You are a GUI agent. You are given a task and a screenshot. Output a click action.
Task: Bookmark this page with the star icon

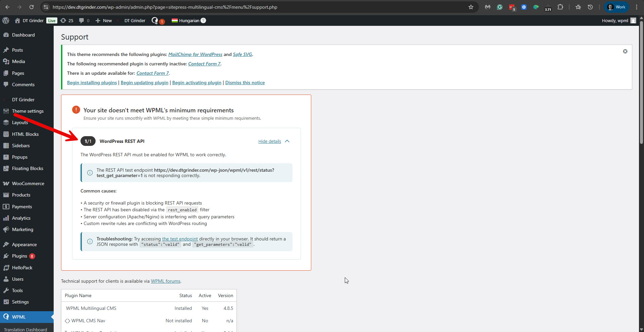(471, 7)
